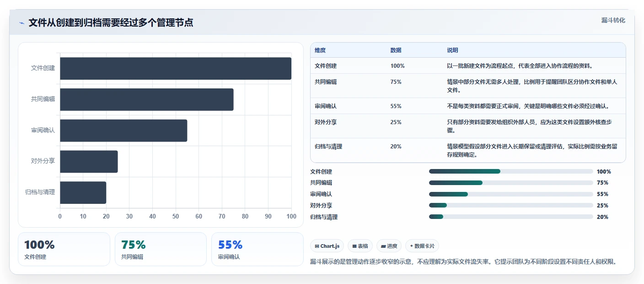Click the 80 tick on the x-axis
644x284 pixels.
point(245,216)
